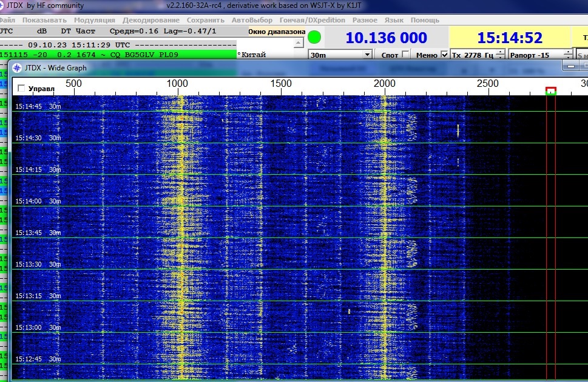Open the Модуляция menu
Image resolution: width=588 pixels, height=382 pixels.
pos(90,20)
